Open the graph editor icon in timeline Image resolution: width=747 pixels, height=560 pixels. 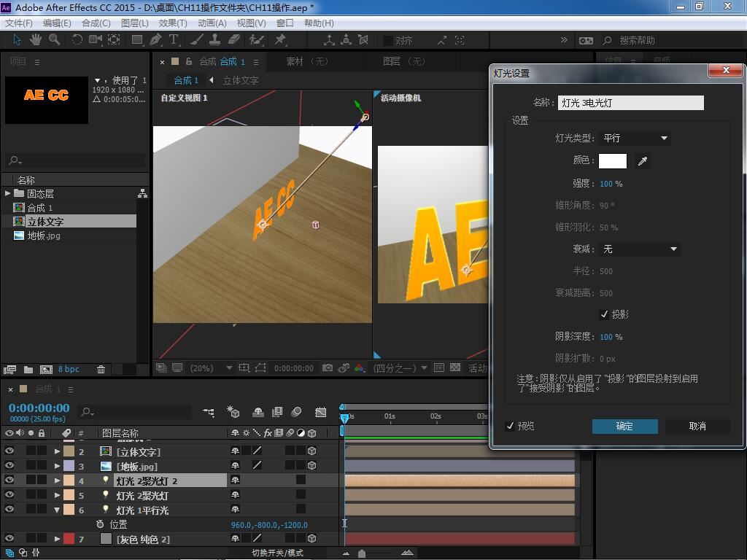321,412
